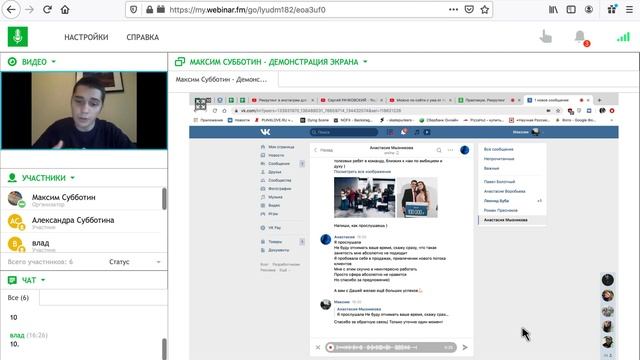This screenshot has height=360, width=640.
Task: Click VK search field in shared screen
Action: point(344,132)
